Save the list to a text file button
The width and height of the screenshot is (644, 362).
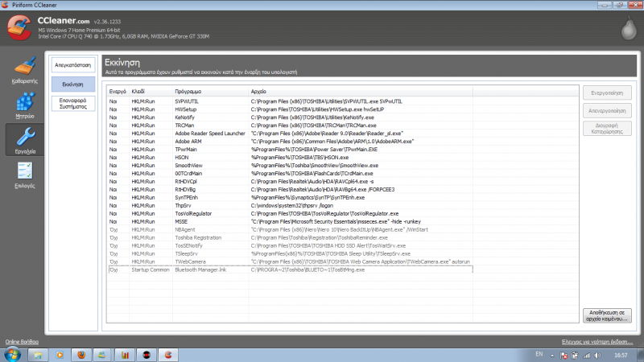click(607, 315)
